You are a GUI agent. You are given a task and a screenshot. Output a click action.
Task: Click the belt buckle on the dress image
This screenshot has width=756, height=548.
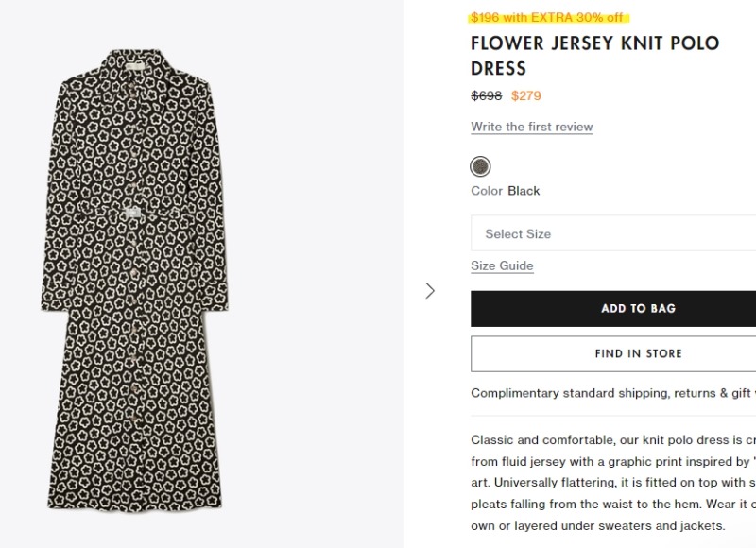pyautogui.click(x=132, y=212)
